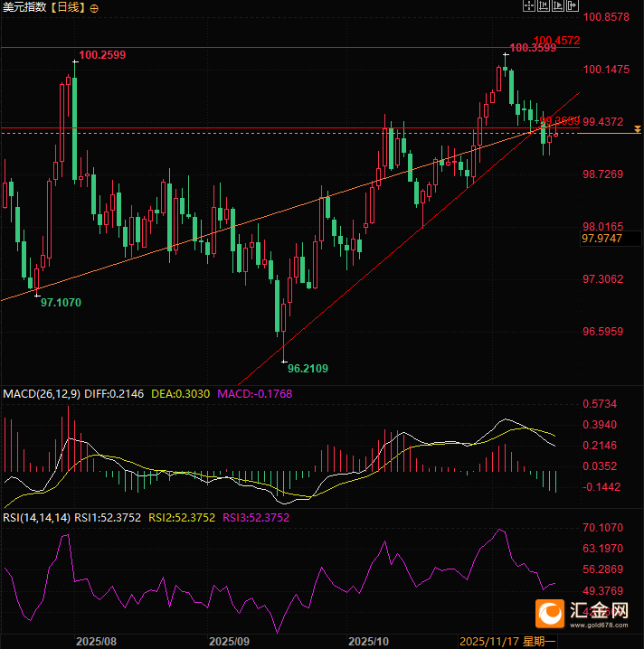Open the 汇金网 logo icon

[x=550, y=614]
